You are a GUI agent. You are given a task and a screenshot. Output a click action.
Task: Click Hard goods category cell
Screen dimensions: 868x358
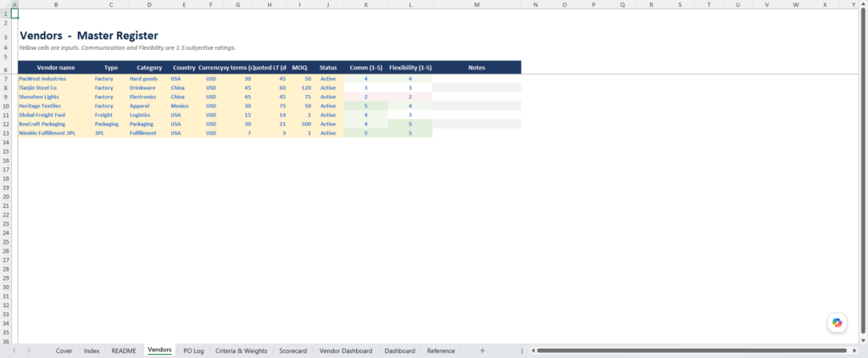click(x=149, y=79)
